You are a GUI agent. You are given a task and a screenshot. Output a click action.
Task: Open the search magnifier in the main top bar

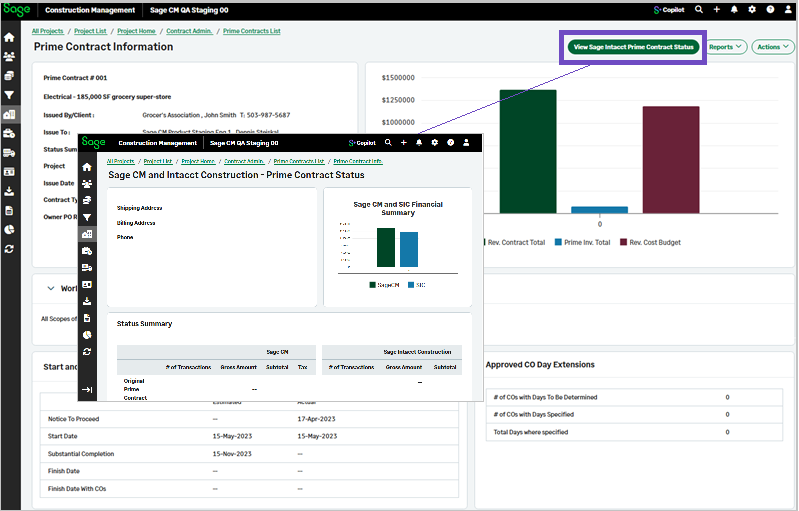[699, 9]
